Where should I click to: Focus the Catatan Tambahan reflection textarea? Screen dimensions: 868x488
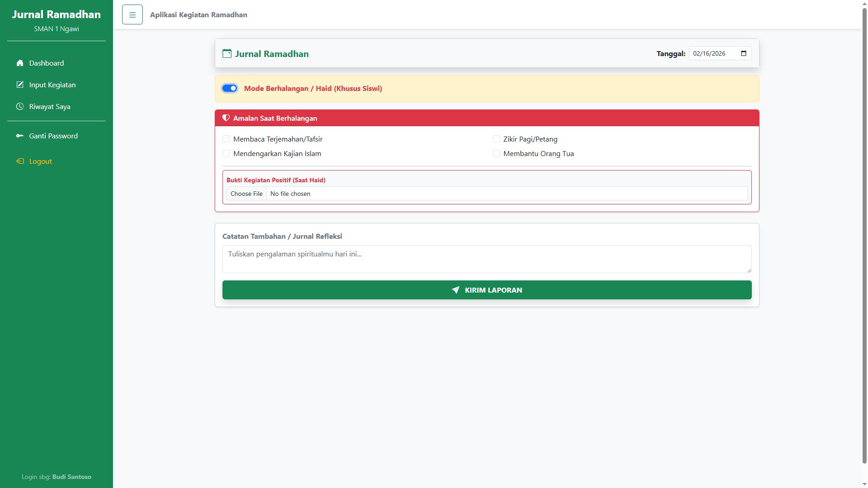click(x=486, y=259)
